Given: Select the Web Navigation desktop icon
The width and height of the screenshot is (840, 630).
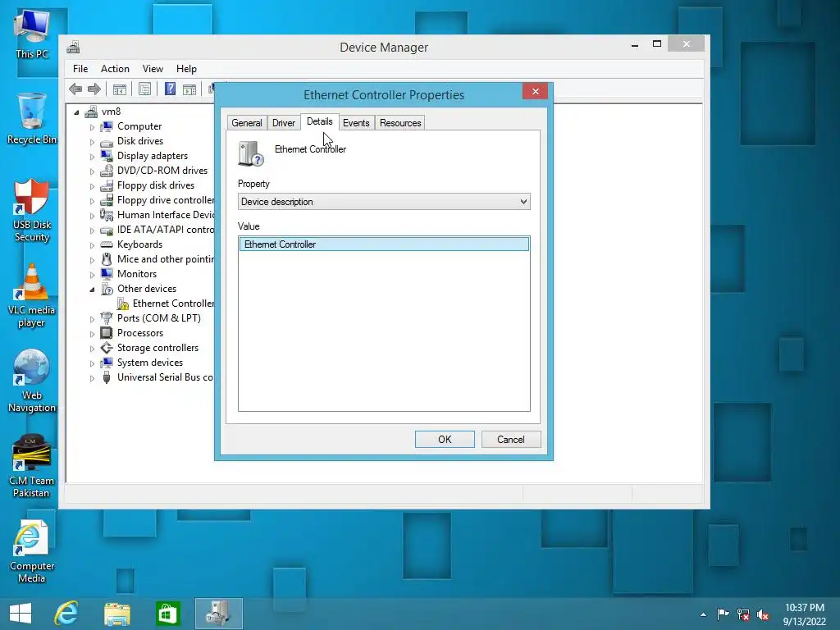Looking at the screenshot, I should (32, 381).
